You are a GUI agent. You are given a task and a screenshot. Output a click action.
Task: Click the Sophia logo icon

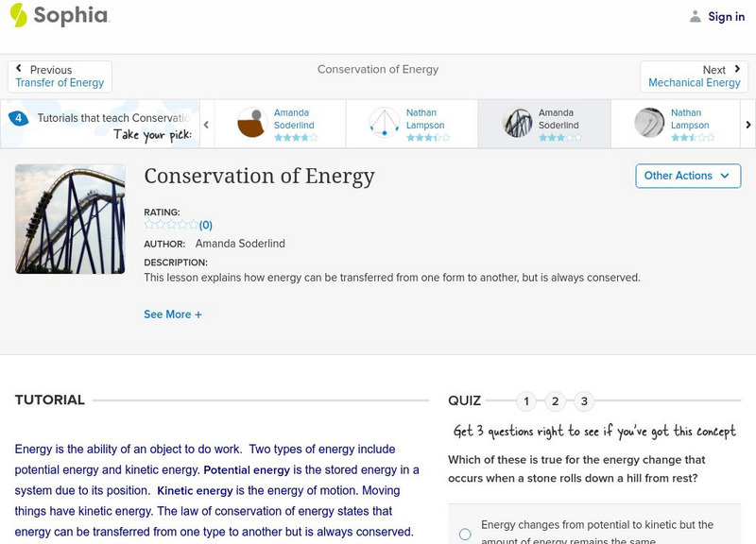[18, 15]
